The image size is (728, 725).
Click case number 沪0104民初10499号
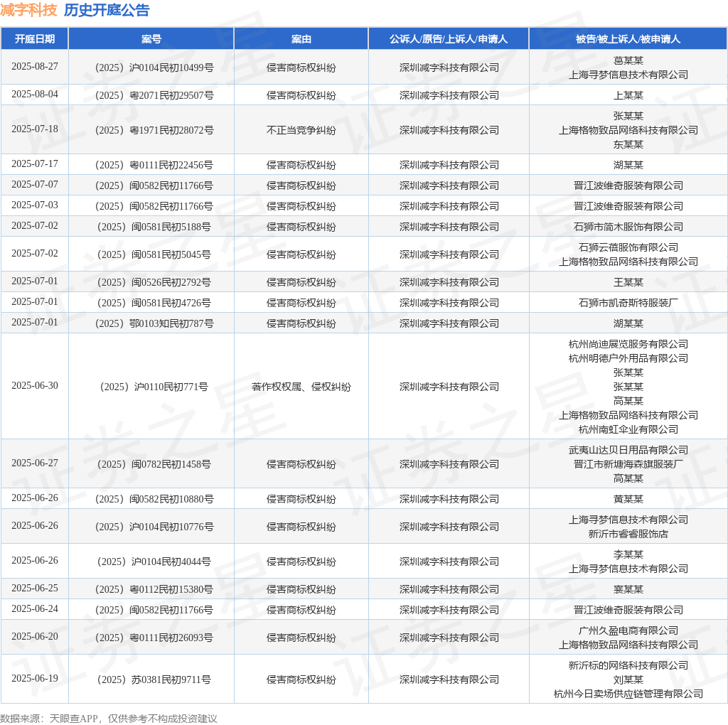click(x=154, y=68)
